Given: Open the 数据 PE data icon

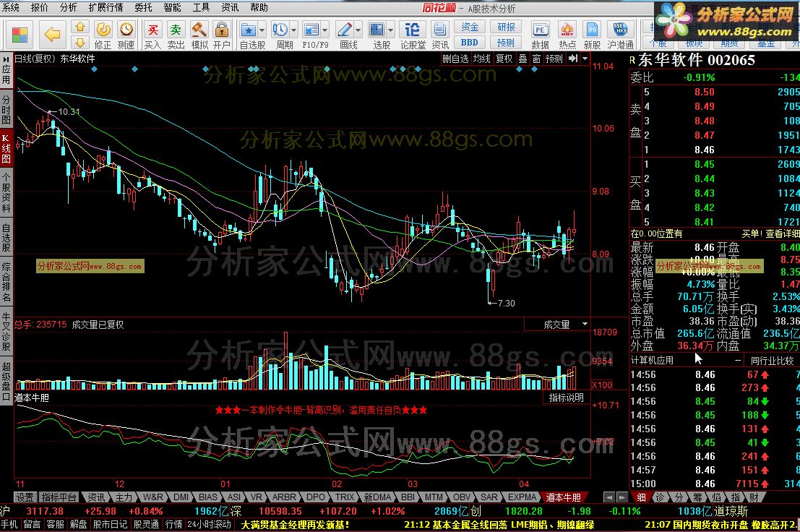Looking at the screenshot, I should tap(540, 30).
